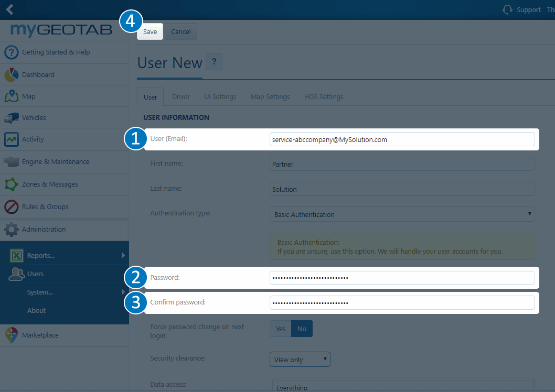555x392 pixels.
Task: Select No for force password change
Action: coord(302,329)
